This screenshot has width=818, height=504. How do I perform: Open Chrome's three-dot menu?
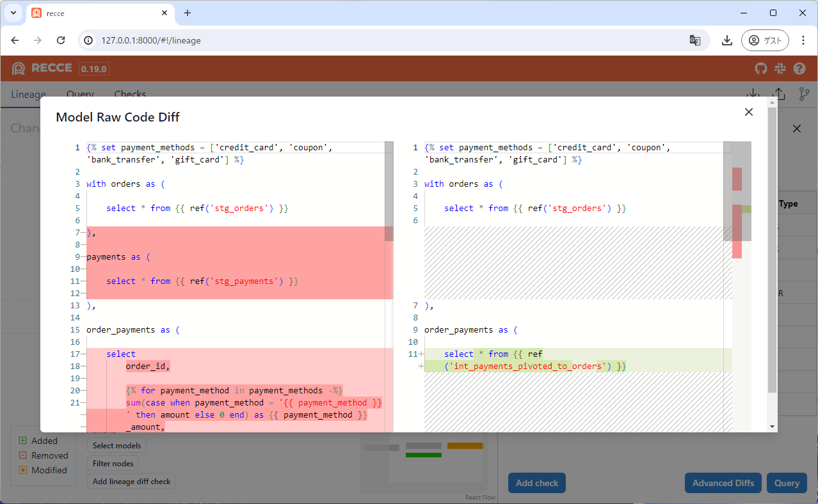803,40
